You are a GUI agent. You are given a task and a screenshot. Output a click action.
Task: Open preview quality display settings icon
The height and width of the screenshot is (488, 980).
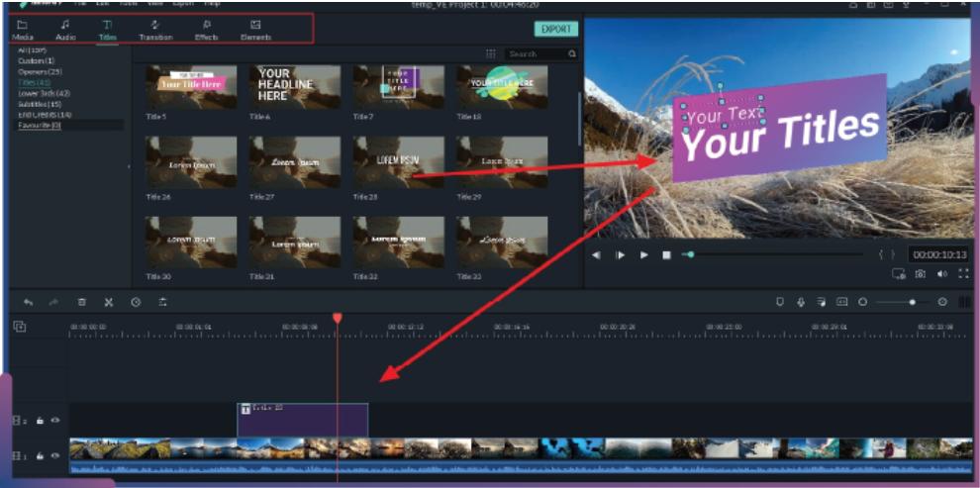click(899, 273)
